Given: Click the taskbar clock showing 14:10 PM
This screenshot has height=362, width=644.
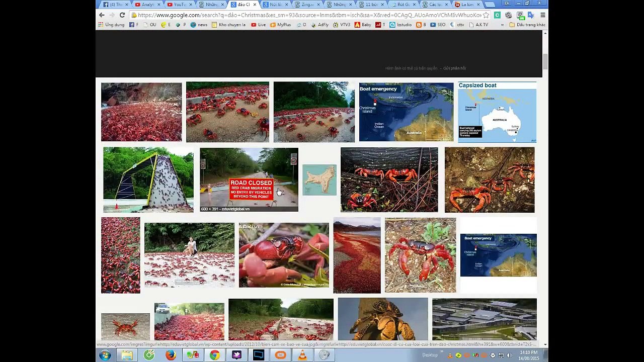Looking at the screenshot, I should (x=528, y=355).
